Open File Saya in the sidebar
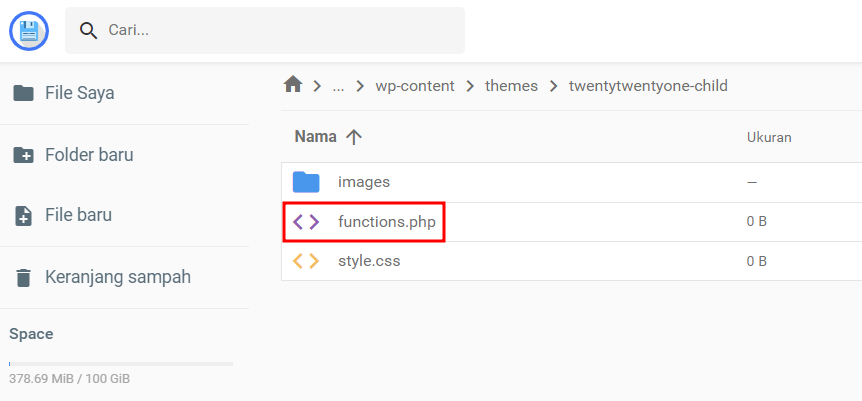 click(x=79, y=93)
